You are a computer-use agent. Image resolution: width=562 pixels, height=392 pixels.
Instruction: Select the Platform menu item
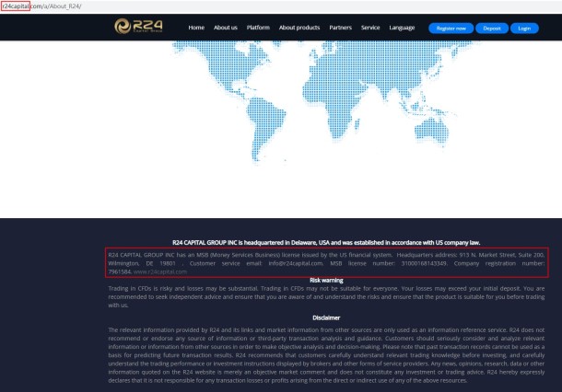(x=258, y=28)
